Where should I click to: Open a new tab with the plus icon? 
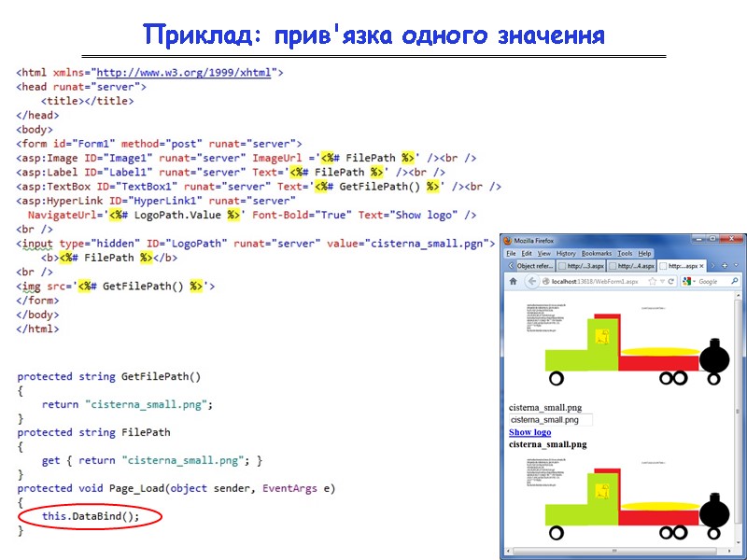pos(725,266)
